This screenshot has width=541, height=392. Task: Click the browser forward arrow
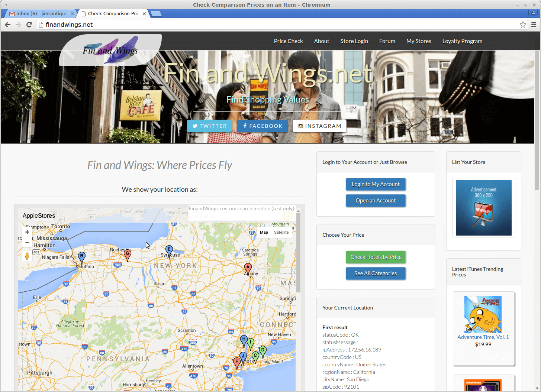[18, 25]
